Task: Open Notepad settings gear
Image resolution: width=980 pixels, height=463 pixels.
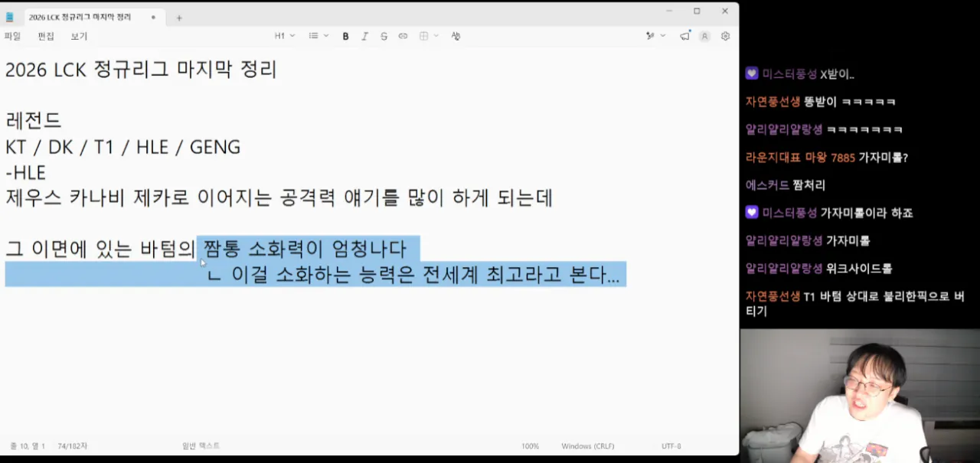Action: point(726,36)
